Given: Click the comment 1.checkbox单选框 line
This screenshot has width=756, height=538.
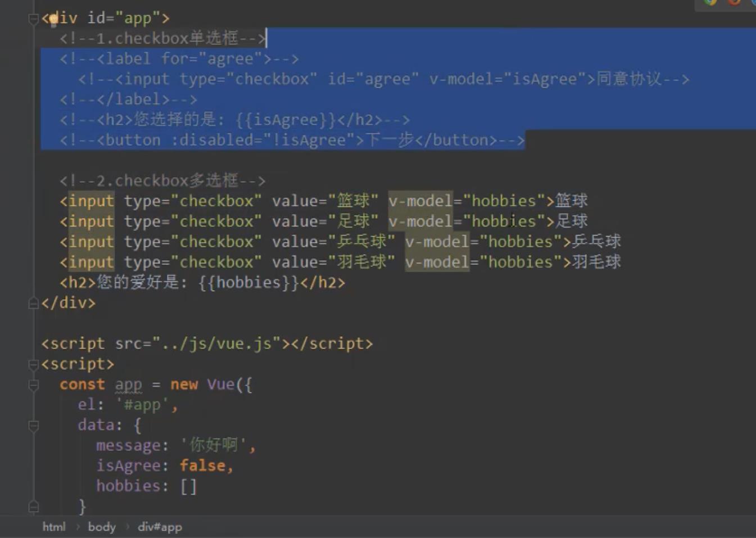Looking at the screenshot, I should [162, 38].
